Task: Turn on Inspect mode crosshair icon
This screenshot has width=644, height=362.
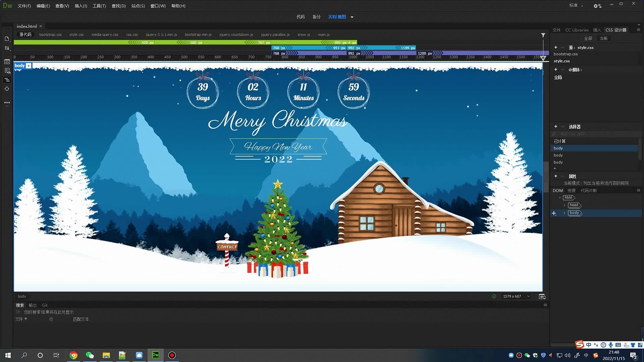Action: pyautogui.click(x=7, y=89)
